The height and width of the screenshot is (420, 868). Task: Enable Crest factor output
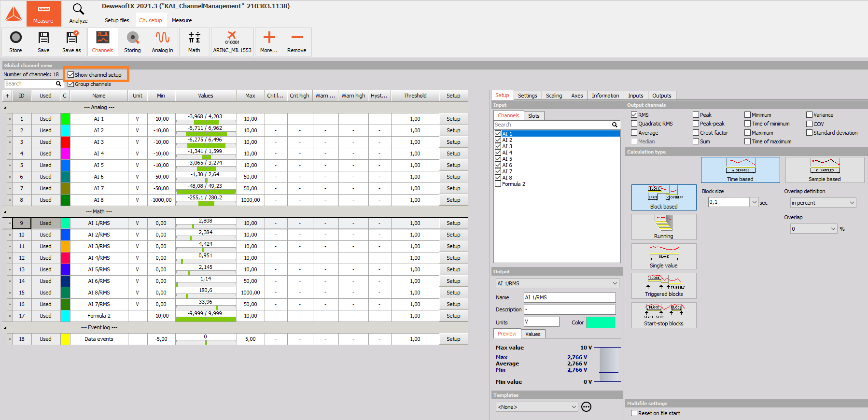pos(696,133)
